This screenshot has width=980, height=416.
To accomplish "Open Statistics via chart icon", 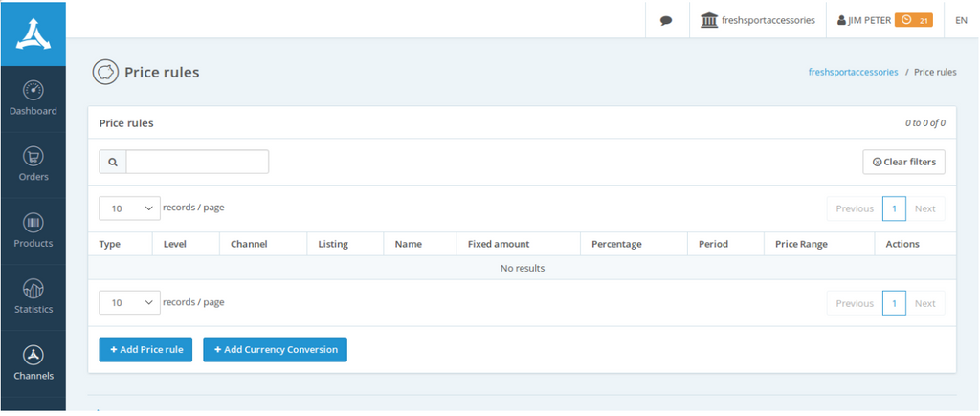I will (x=33, y=289).
